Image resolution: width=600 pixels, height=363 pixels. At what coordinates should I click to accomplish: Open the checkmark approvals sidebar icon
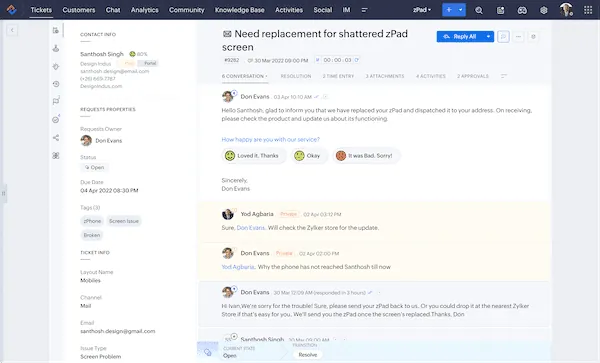point(56,119)
